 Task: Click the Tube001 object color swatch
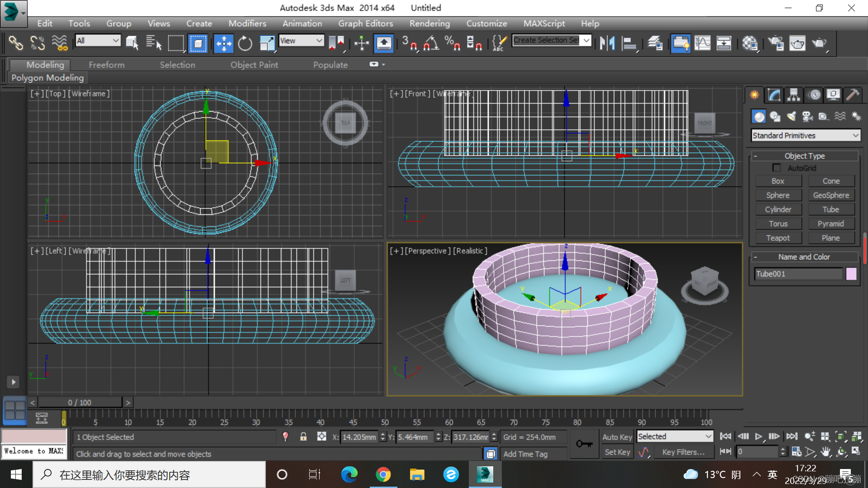tap(851, 274)
